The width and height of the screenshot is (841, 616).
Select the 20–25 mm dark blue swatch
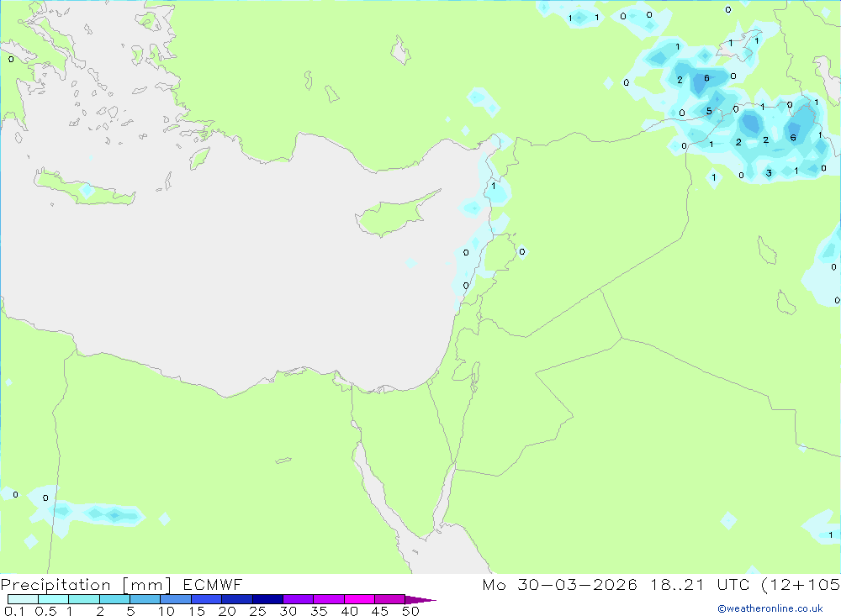pyautogui.click(x=237, y=599)
